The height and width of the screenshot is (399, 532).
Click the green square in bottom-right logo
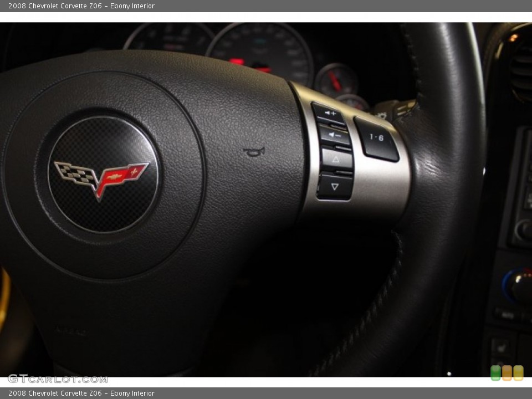pos(495,373)
